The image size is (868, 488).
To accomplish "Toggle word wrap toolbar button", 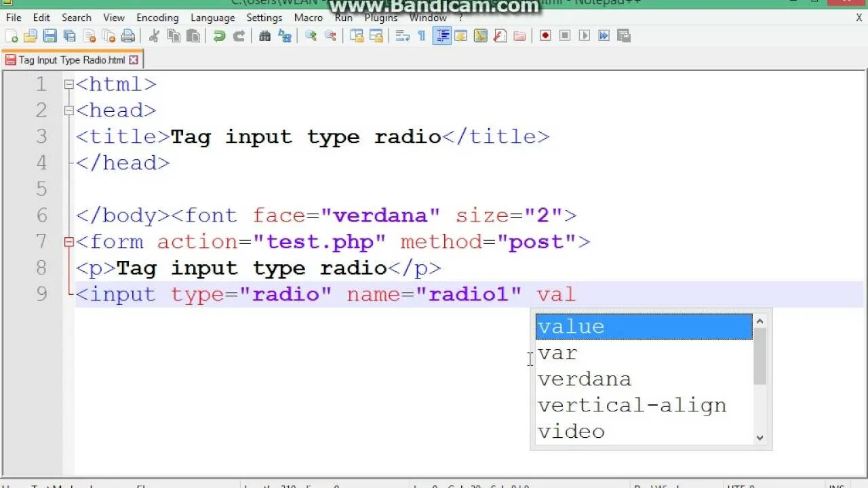I will (402, 36).
